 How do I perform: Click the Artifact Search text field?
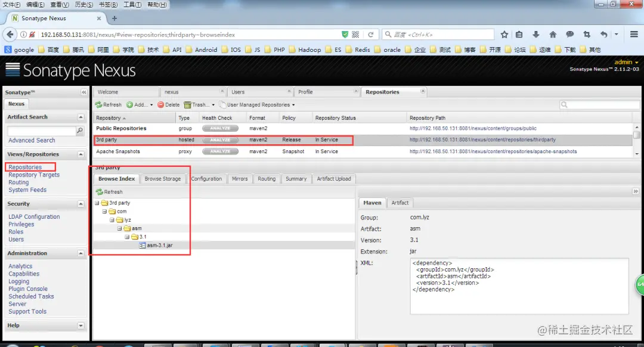42,131
